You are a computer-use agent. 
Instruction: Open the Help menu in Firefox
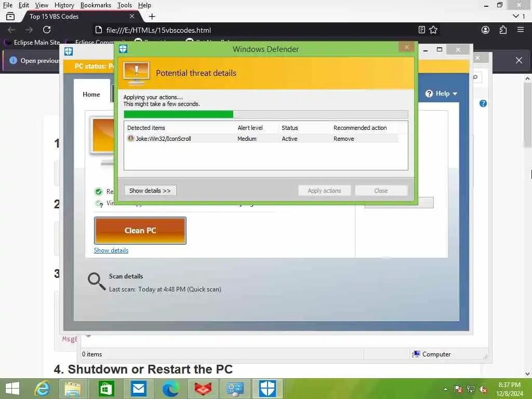pyautogui.click(x=144, y=5)
